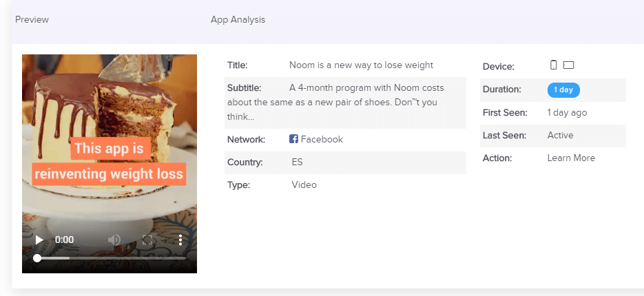The width and height of the screenshot is (644, 296).
Task: Click the 'Device:' field label
Action: 498,67
